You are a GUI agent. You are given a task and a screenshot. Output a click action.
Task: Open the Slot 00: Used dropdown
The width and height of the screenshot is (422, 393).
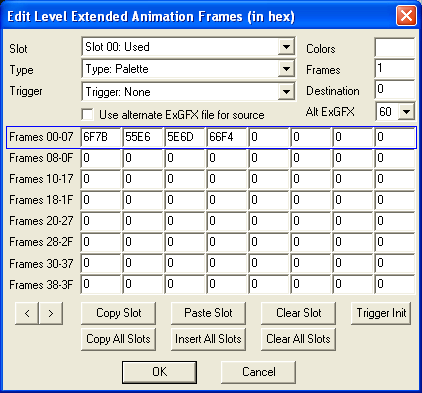click(188, 47)
